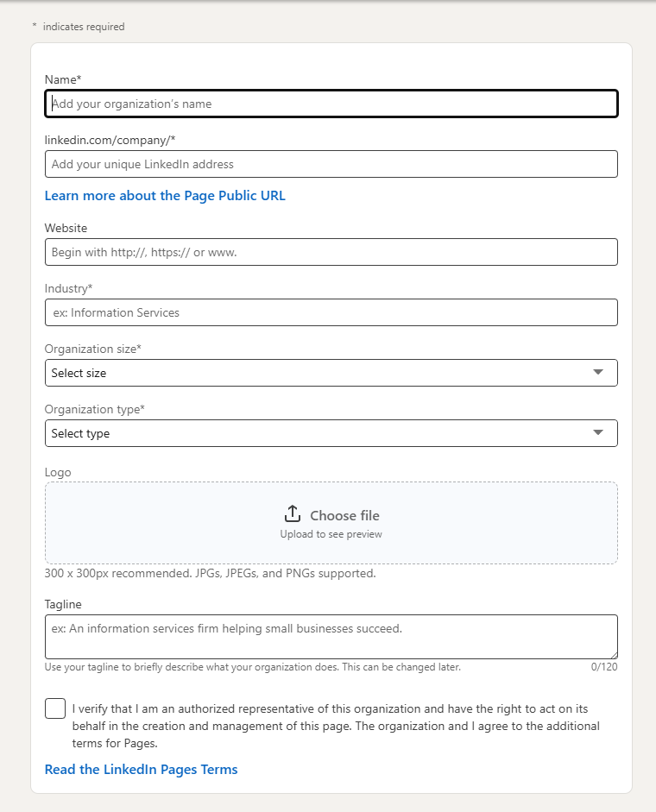The width and height of the screenshot is (656, 812).
Task: Select the Website URL input field
Action: click(331, 252)
